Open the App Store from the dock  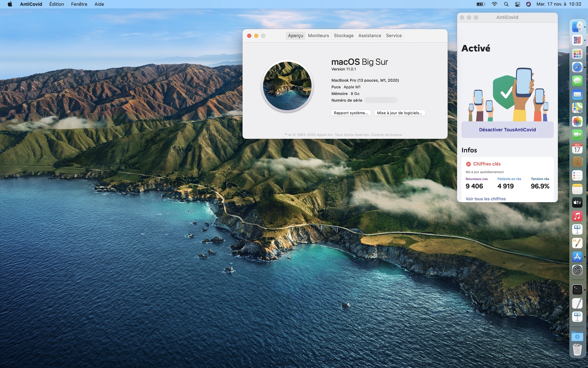pos(577,257)
